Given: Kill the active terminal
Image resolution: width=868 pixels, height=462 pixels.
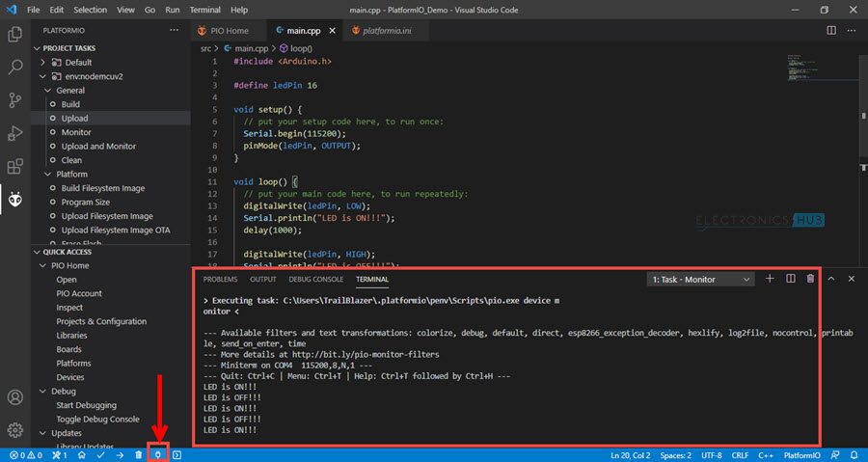Looking at the screenshot, I should point(810,279).
